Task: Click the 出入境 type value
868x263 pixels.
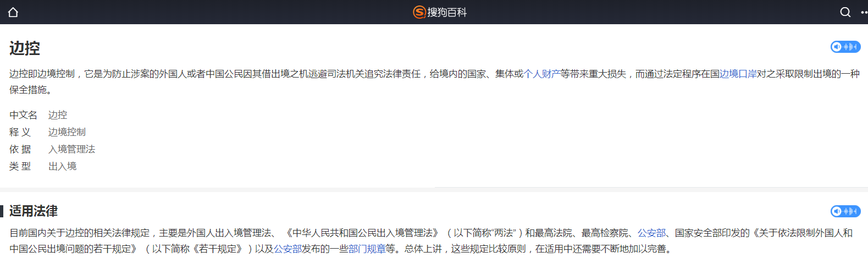Action: (x=63, y=166)
